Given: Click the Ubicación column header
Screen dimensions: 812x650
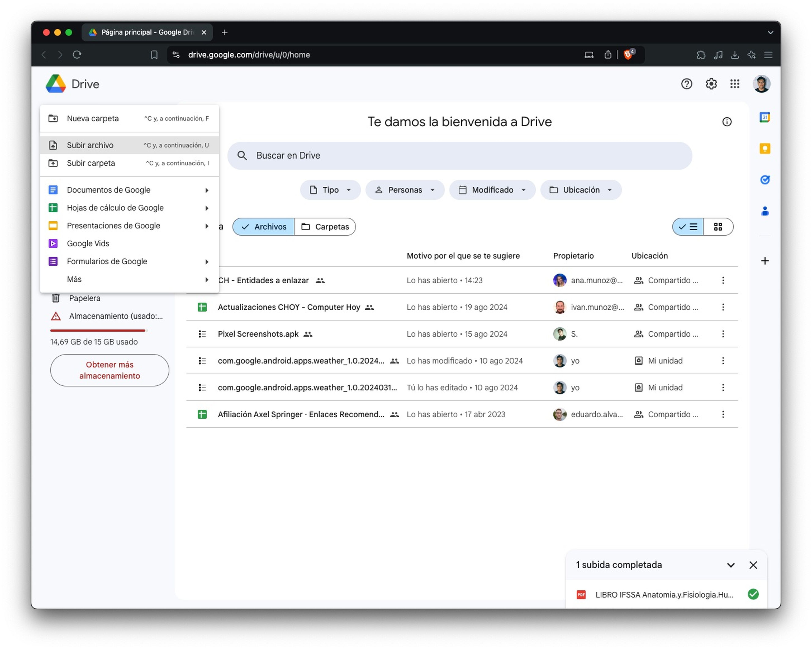Looking at the screenshot, I should (649, 256).
